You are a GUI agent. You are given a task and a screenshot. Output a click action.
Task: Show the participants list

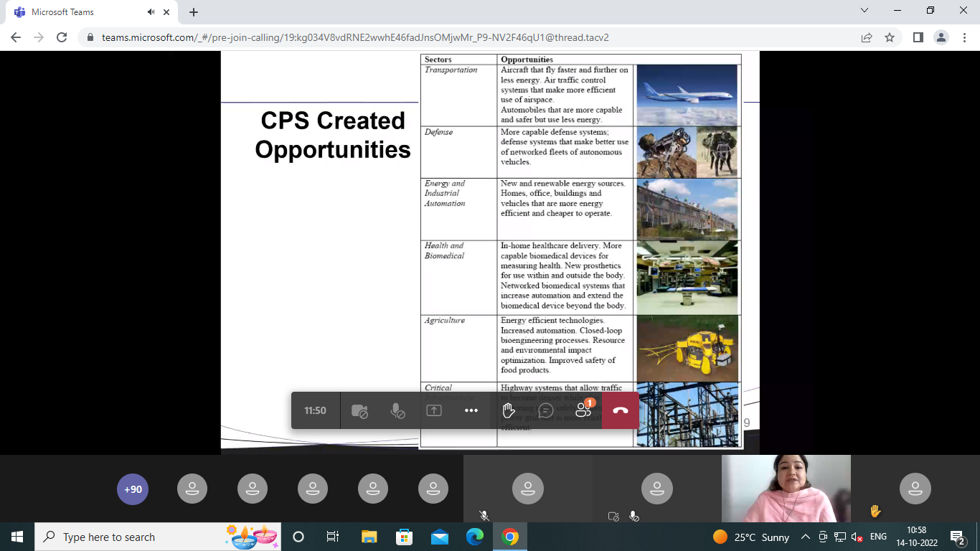click(583, 410)
